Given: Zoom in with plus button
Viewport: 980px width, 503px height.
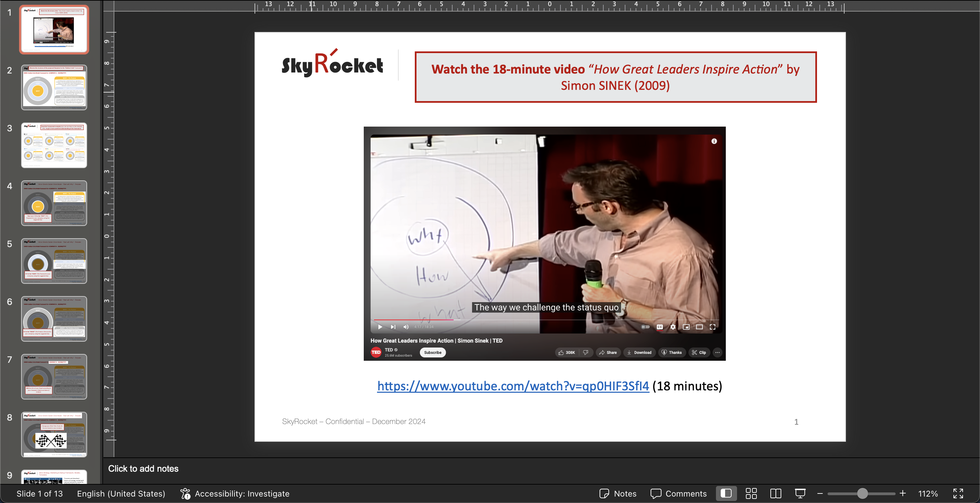Looking at the screenshot, I should click(x=902, y=493).
